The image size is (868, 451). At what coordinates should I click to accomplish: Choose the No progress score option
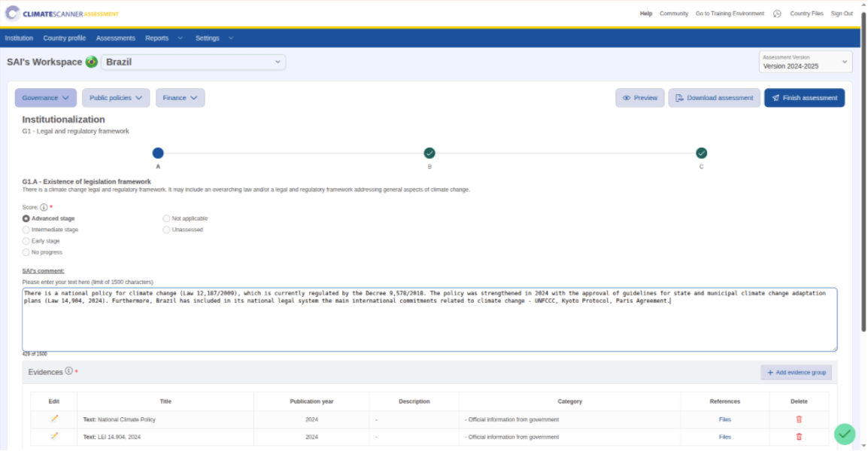coord(26,252)
